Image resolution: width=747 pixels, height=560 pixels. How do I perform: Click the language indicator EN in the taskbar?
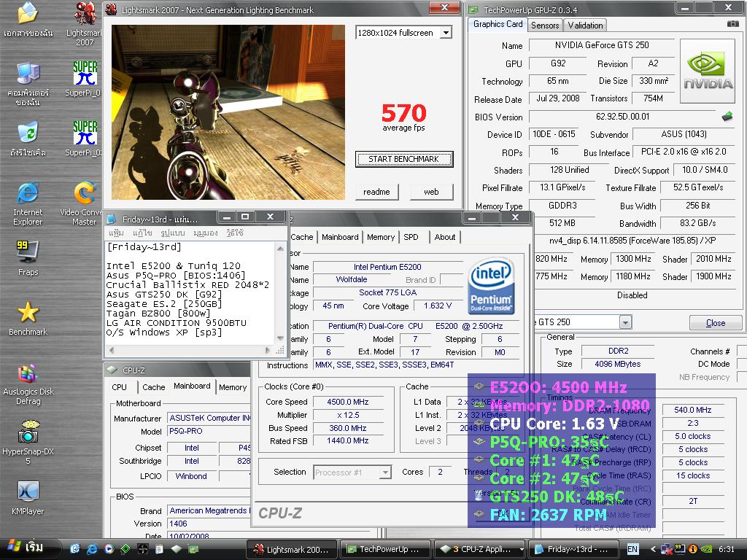[632, 549]
